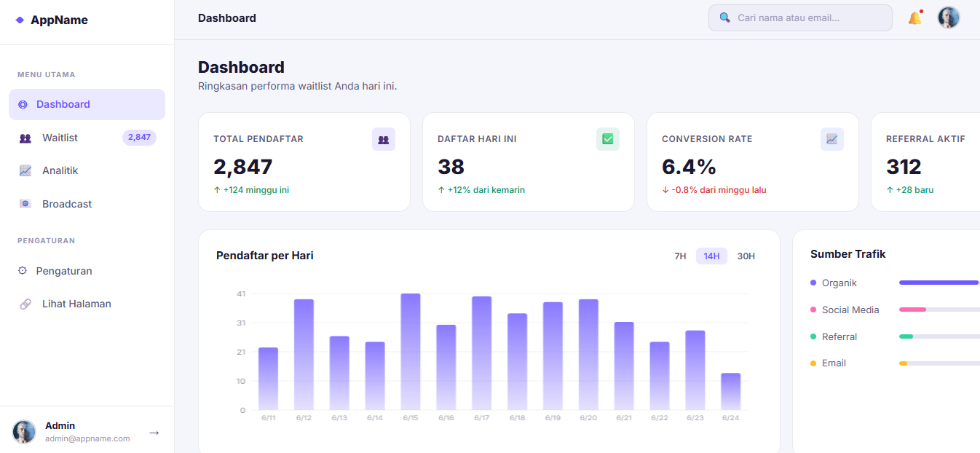
Task: Select the 14H chart range
Action: 711,256
